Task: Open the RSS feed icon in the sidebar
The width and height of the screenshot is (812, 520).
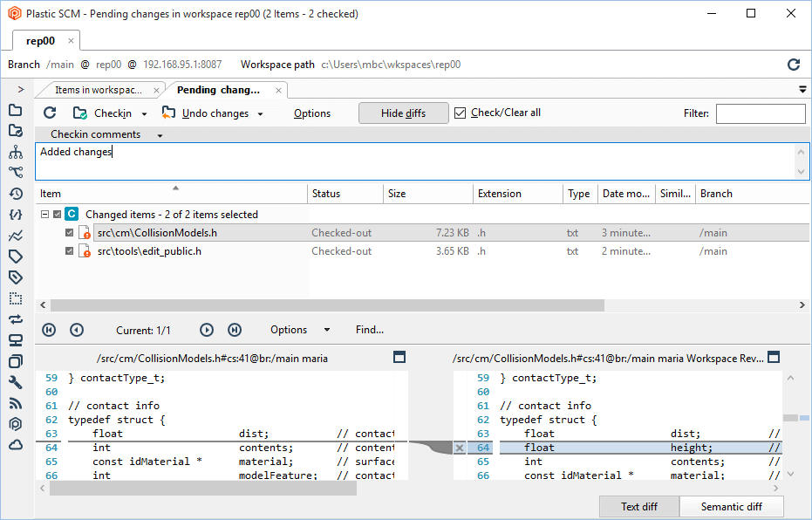Action: 16,403
